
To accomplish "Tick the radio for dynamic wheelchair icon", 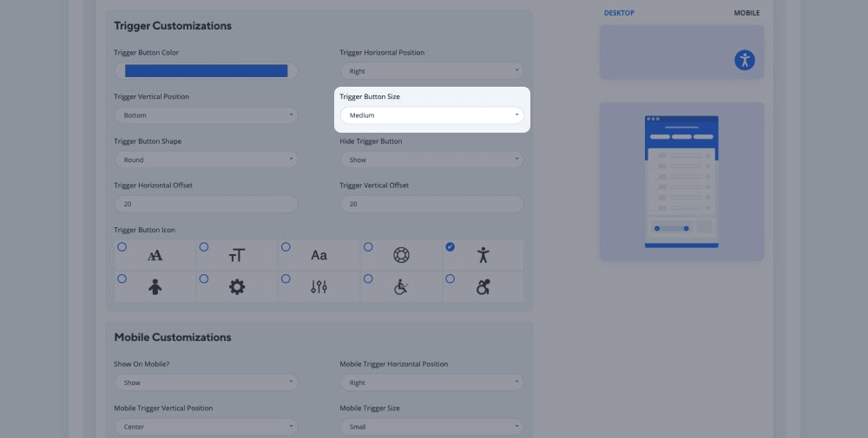I will pos(450,278).
